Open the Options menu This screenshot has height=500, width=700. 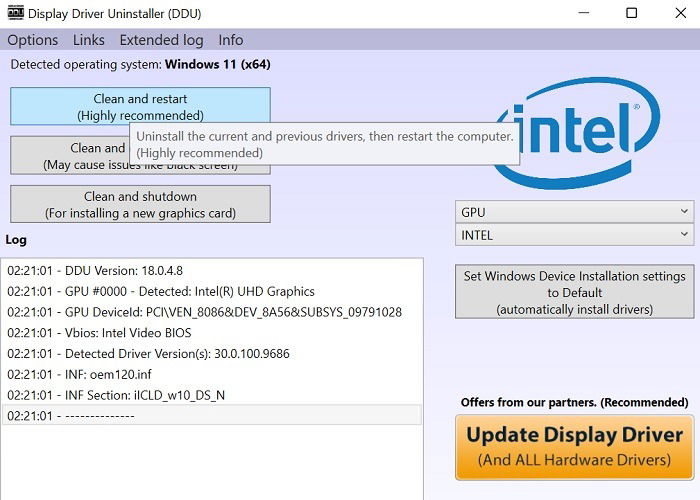[x=33, y=40]
